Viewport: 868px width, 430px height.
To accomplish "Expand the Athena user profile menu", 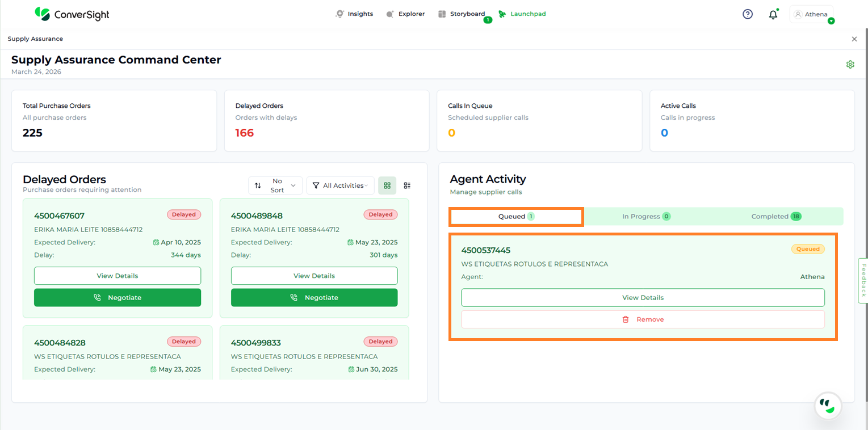I will tap(811, 15).
